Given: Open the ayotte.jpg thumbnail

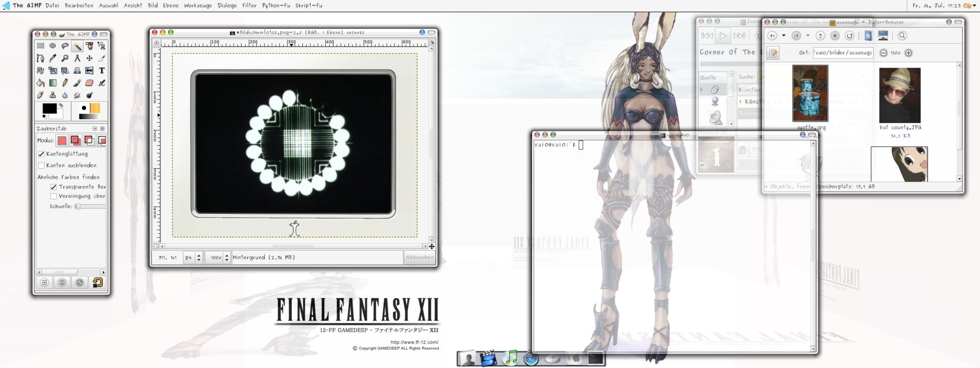Looking at the screenshot, I should click(x=810, y=93).
